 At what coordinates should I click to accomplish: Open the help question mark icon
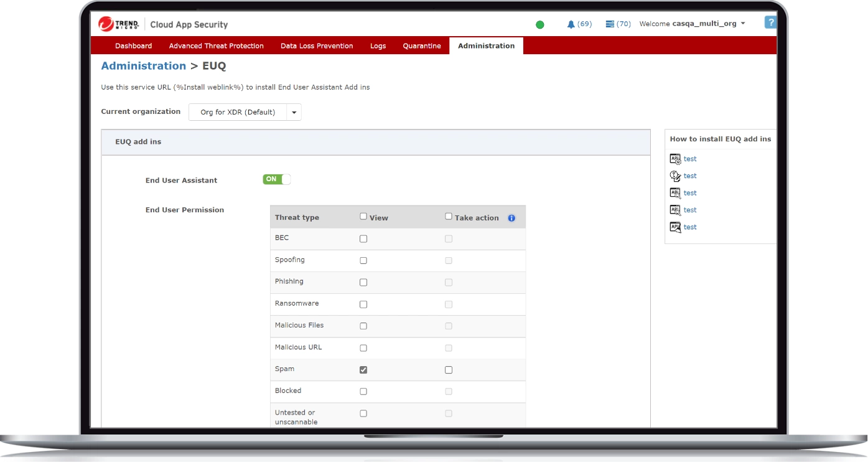point(770,23)
